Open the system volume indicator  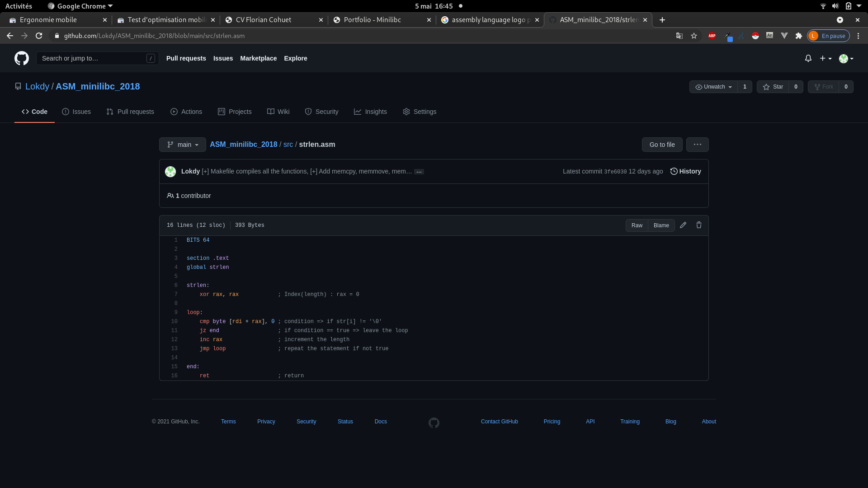click(x=835, y=6)
